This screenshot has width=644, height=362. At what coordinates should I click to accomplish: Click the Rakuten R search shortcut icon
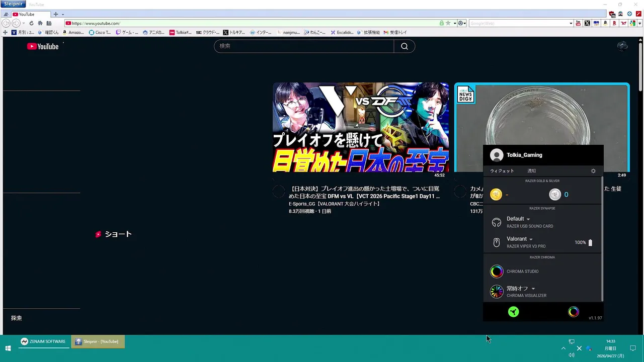click(614, 23)
